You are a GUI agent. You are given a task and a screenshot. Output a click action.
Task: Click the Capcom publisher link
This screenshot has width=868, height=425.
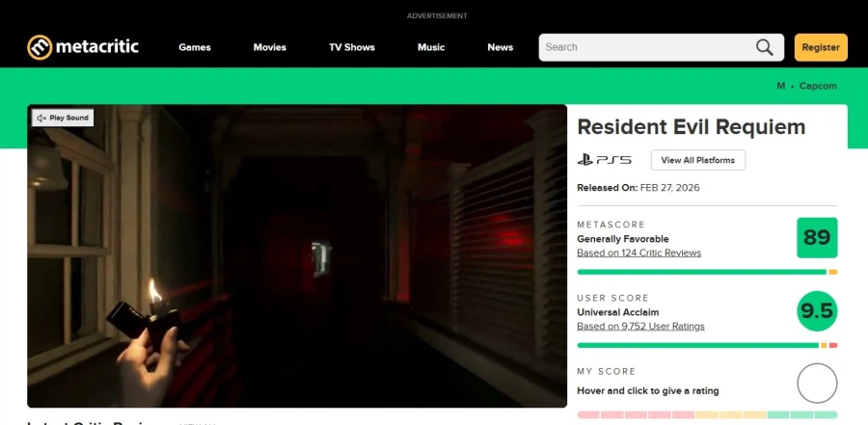pyautogui.click(x=817, y=86)
